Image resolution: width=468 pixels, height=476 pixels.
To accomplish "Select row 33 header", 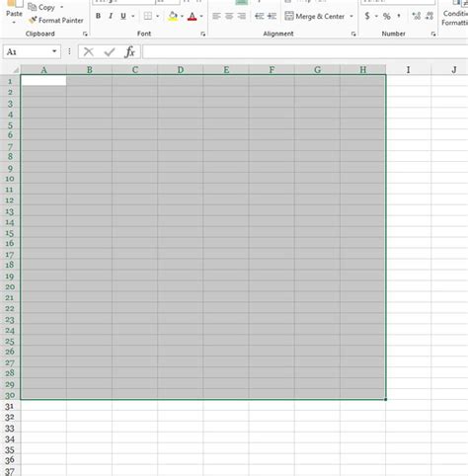I will click(10, 429).
